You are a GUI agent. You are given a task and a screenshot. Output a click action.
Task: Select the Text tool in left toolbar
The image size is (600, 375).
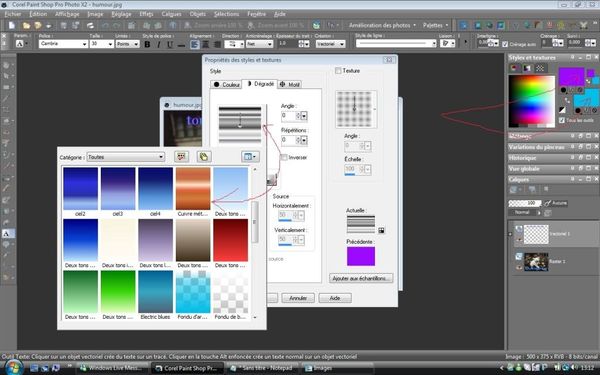[x=7, y=233]
